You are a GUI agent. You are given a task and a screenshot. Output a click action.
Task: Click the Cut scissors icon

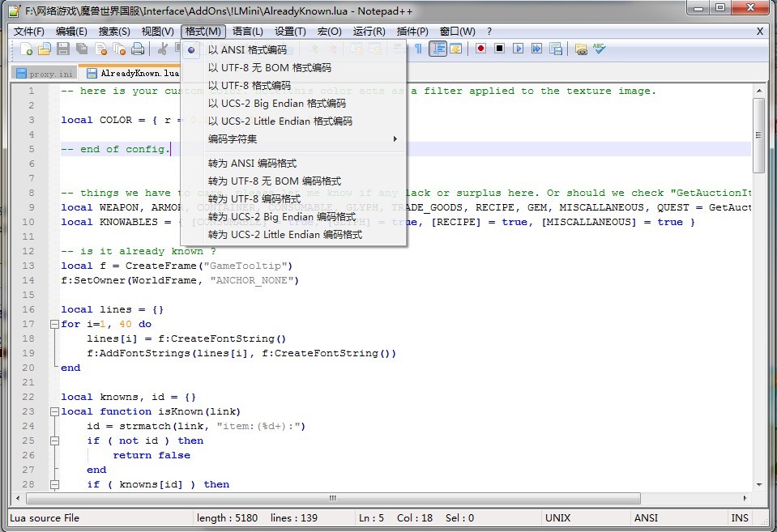tap(162, 49)
